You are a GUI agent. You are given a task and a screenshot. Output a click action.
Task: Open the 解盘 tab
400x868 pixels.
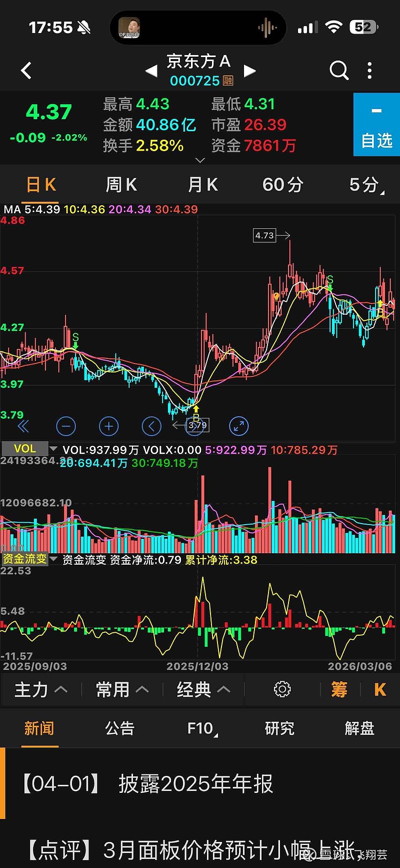click(x=359, y=728)
